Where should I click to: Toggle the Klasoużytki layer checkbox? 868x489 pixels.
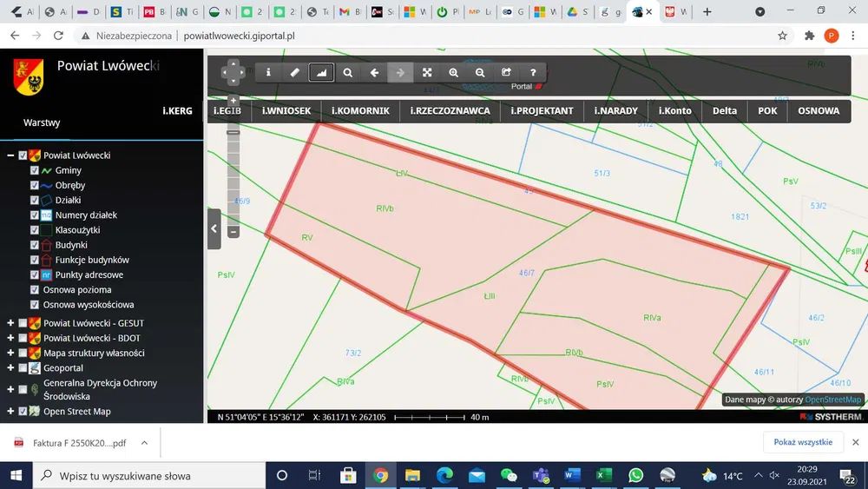pos(35,230)
